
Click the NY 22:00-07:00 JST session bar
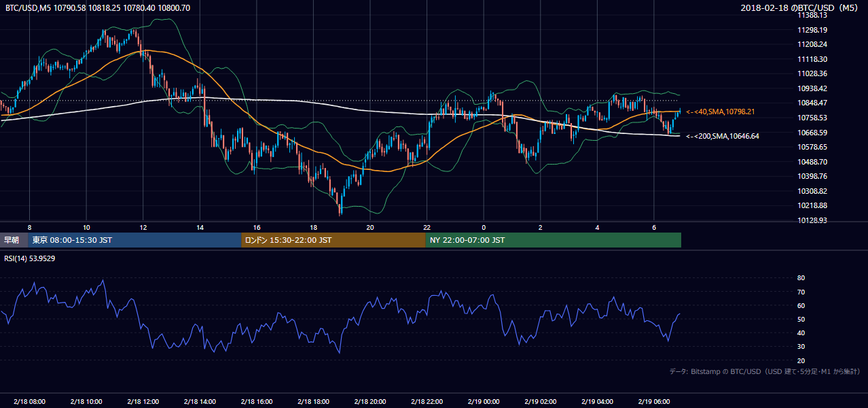pyautogui.click(x=554, y=240)
